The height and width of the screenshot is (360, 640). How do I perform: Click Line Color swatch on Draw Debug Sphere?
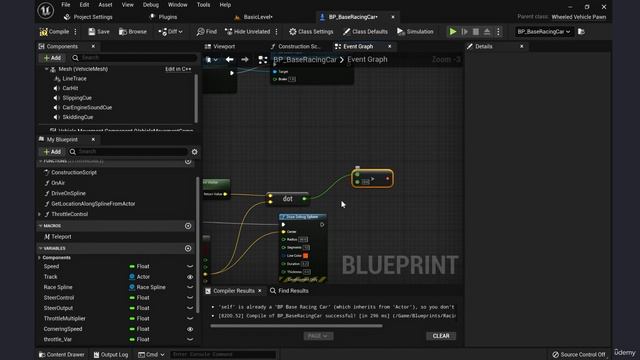point(305,256)
